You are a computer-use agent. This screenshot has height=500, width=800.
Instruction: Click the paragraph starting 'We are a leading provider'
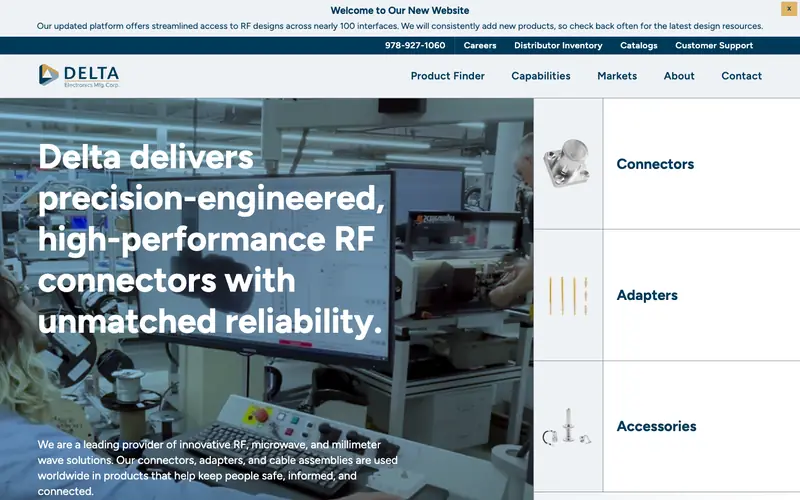[217, 468]
